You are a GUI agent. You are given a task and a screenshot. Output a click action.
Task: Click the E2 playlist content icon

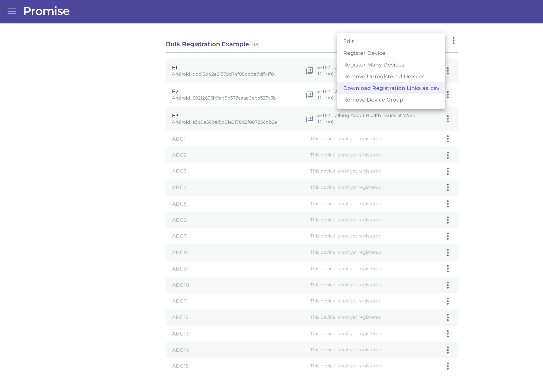click(309, 95)
